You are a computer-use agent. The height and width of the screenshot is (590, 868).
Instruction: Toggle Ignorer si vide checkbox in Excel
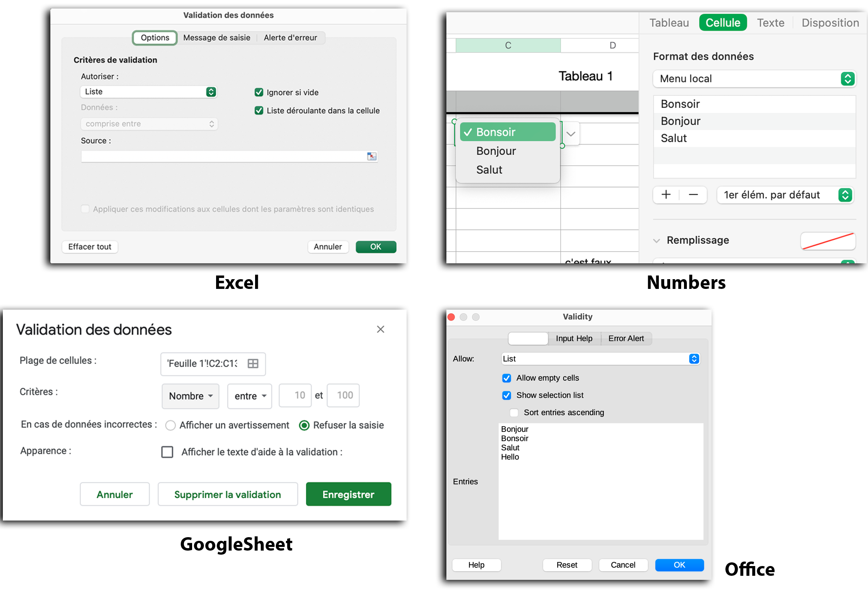pos(259,92)
